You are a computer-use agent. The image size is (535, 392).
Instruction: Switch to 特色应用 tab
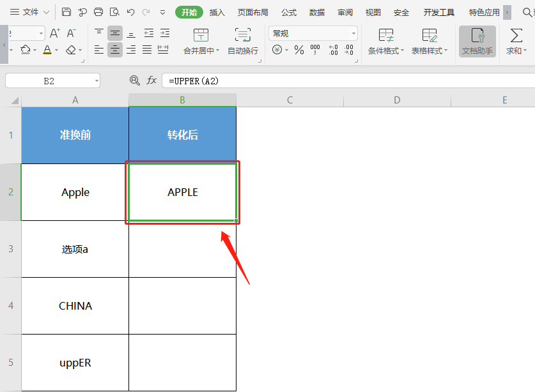pyautogui.click(x=484, y=13)
